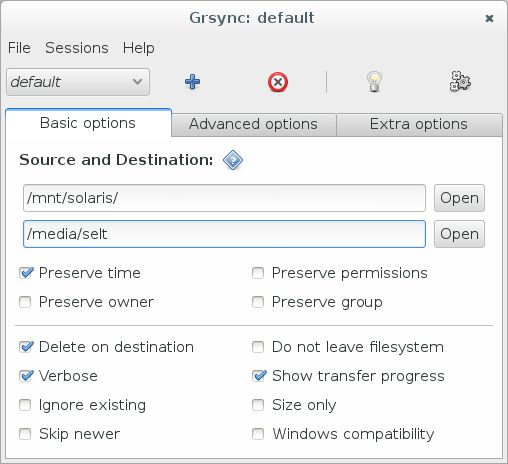Click source path field /mnt/solaris/
Image resolution: width=508 pixels, height=464 pixels.
click(224, 198)
